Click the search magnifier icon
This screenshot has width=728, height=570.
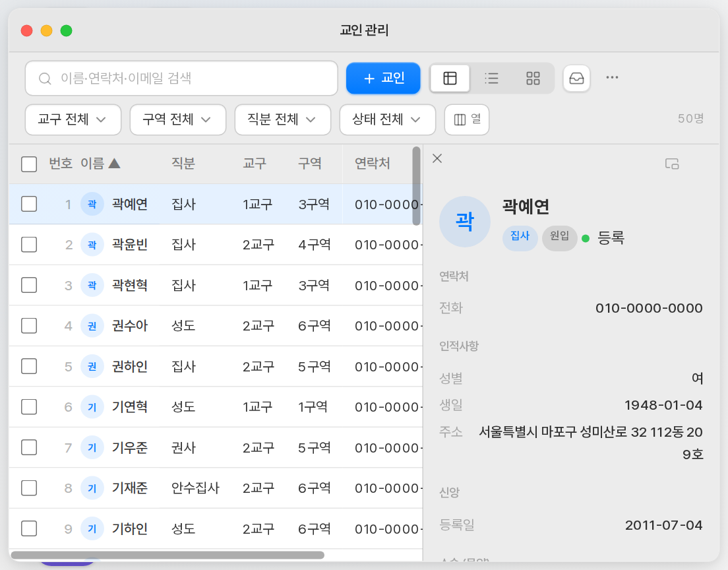pyautogui.click(x=45, y=79)
